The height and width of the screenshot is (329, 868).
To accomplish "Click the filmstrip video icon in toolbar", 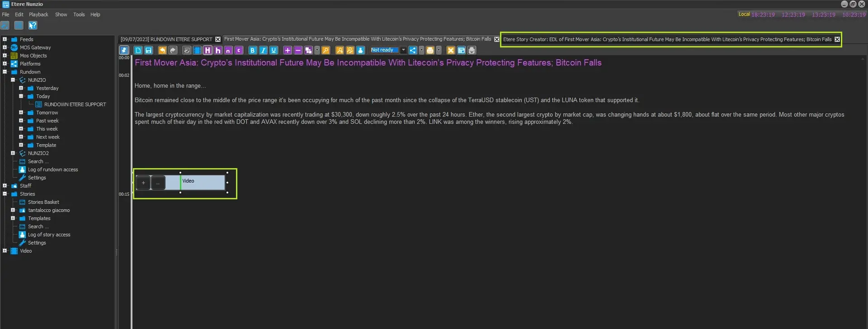I will 197,50.
